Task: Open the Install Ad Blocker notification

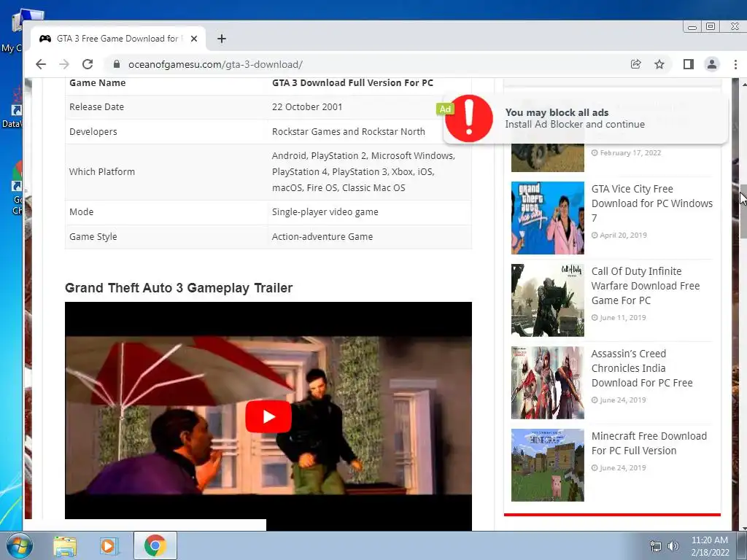Action: tap(586, 118)
